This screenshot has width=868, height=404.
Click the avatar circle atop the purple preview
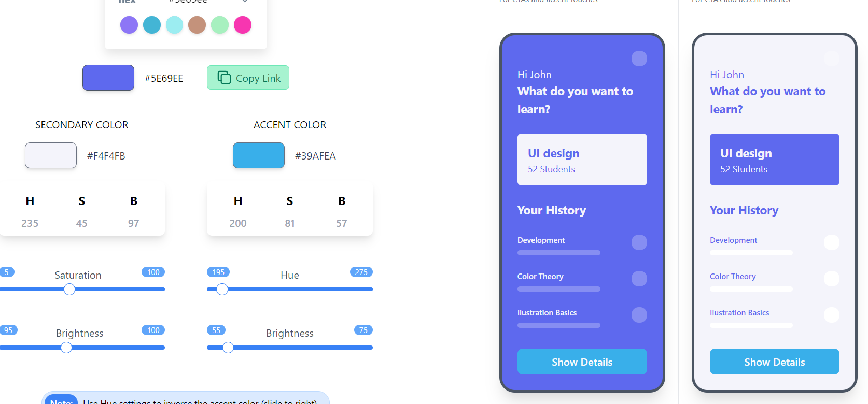tap(639, 59)
